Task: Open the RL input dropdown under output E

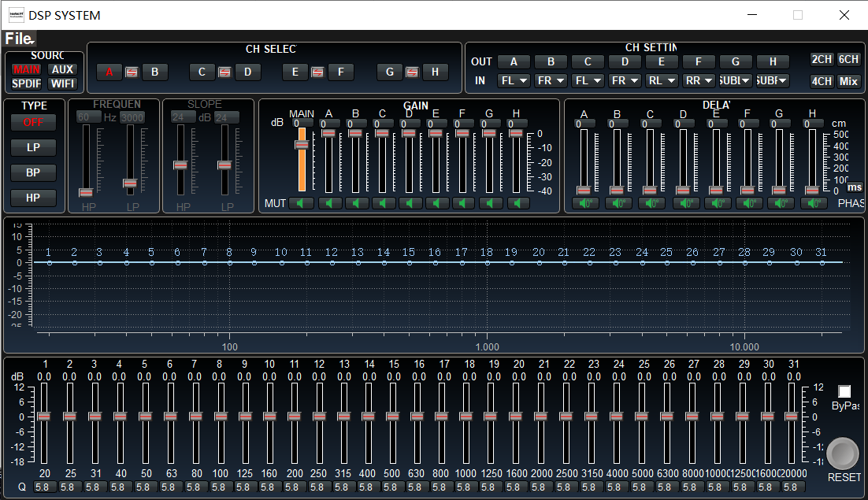Action: tap(662, 81)
